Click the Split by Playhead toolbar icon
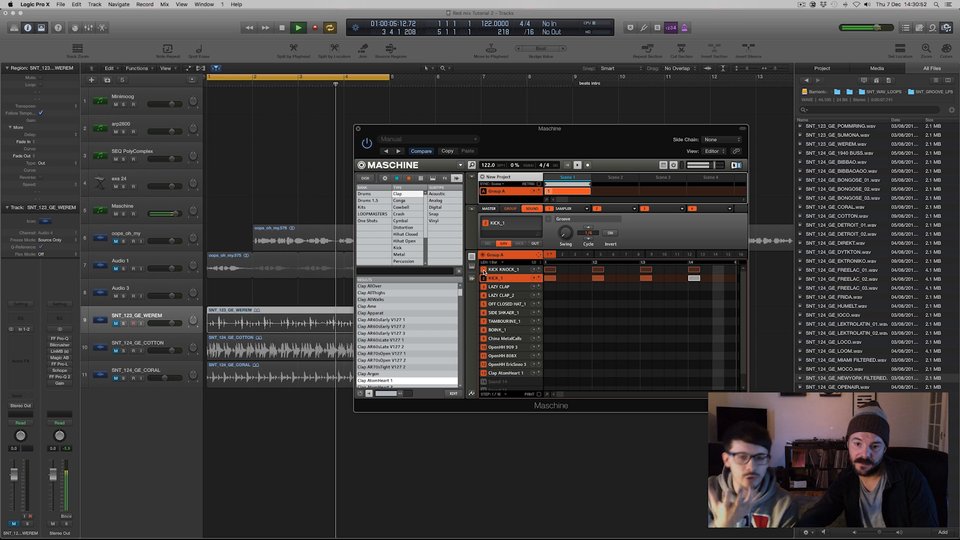The width and height of the screenshot is (960, 540). pos(293,50)
